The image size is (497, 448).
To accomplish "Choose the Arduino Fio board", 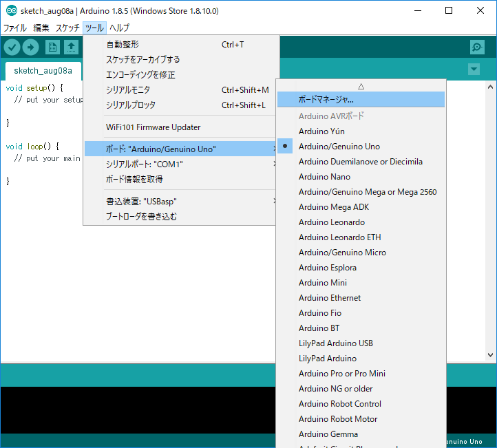I will pyautogui.click(x=361, y=313).
